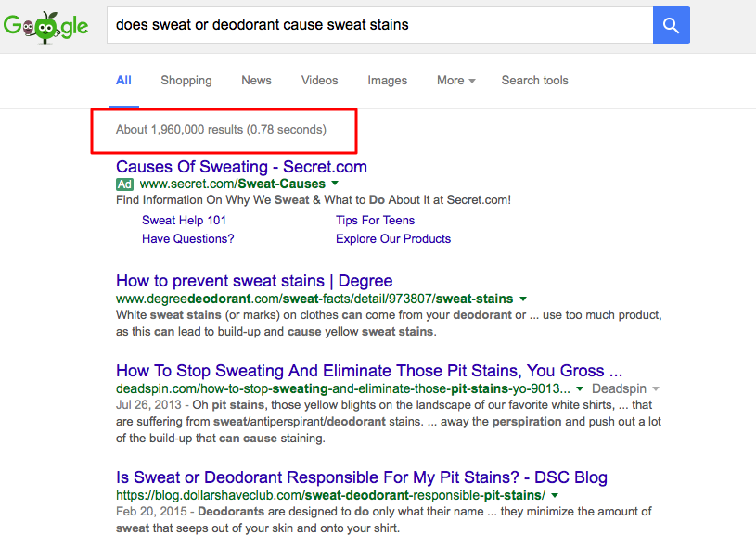Open How to prevent sweat stains Degree result
Image resolution: width=756 pixels, height=547 pixels.
point(254,281)
